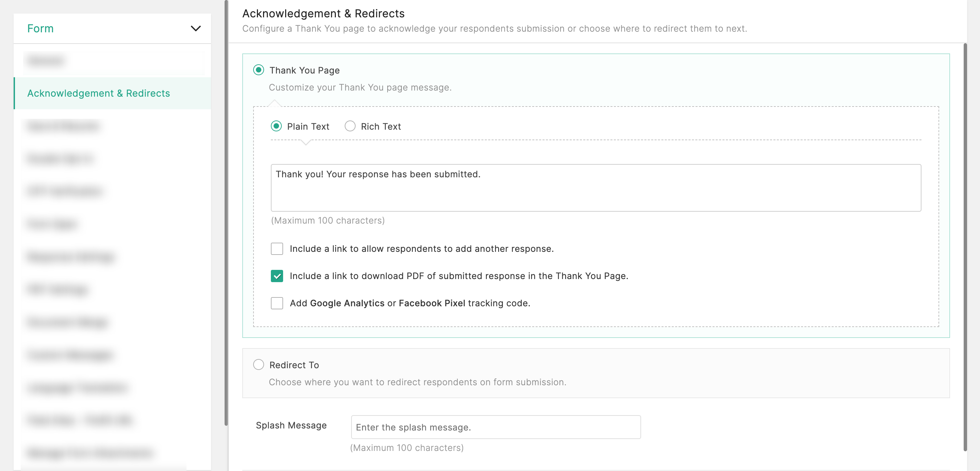Choose the Plain Text radio option
Viewport: 980px width, 471px height.
tap(277, 126)
